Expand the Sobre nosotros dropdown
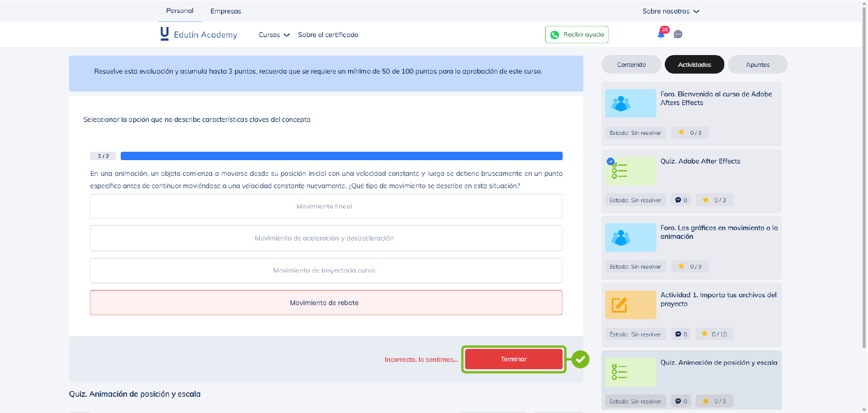 [x=670, y=11]
